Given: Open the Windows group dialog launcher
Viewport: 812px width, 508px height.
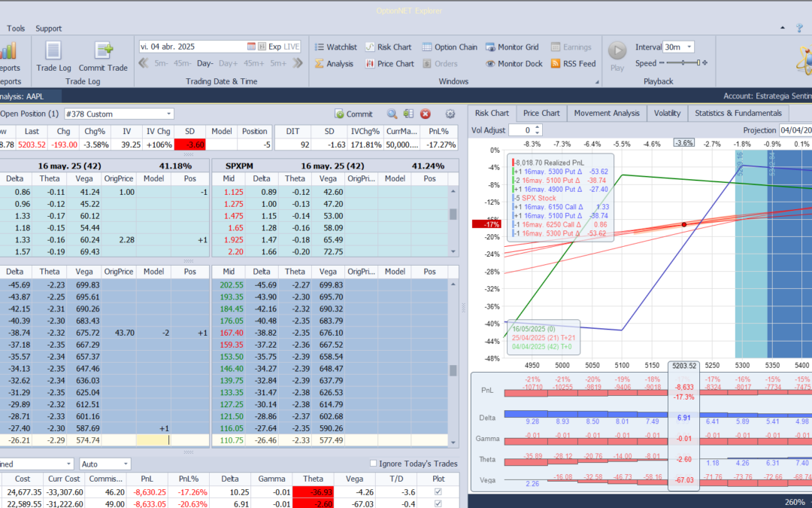Looking at the screenshot, I should (x=596, y=82).
